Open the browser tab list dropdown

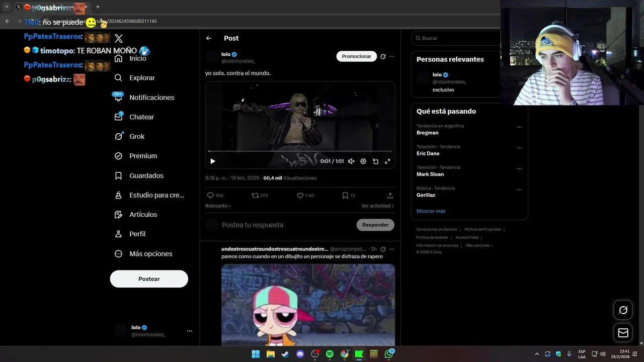pos(7,7)
